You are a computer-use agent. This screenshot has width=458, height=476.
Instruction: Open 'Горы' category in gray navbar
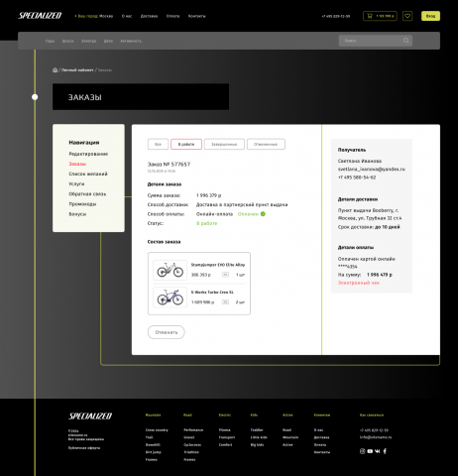(x=50, y=41)
